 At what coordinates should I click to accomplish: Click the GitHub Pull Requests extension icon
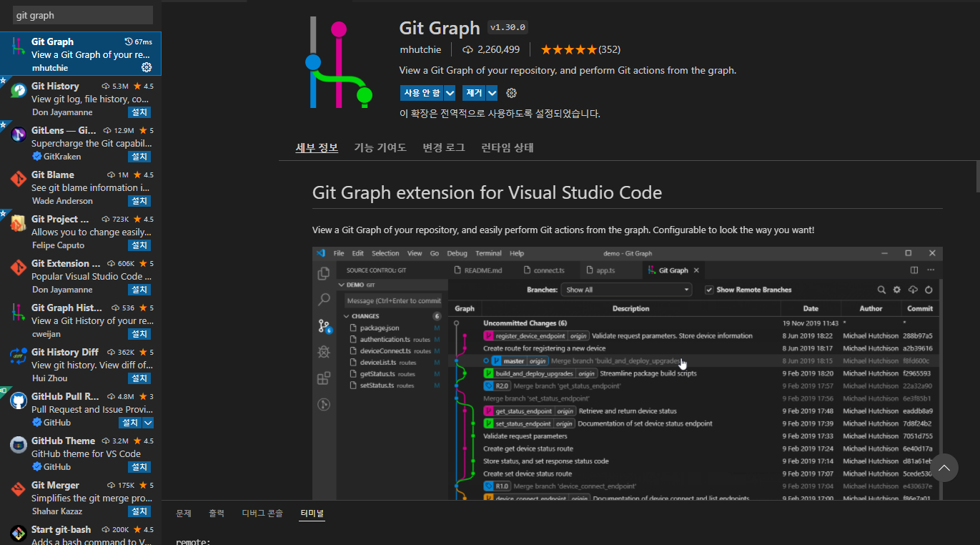19,402
